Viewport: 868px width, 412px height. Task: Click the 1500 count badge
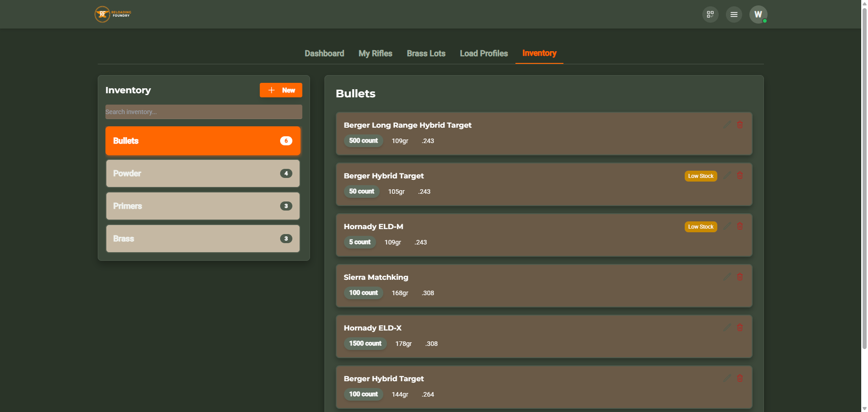coord(365,344)
